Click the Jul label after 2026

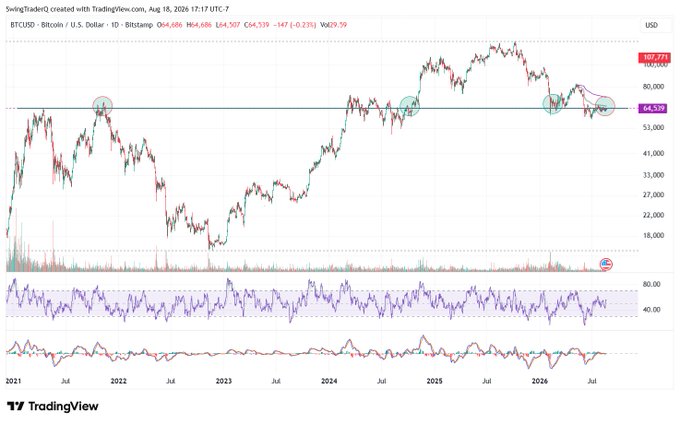pyautogui.click(x=592, y=381)
